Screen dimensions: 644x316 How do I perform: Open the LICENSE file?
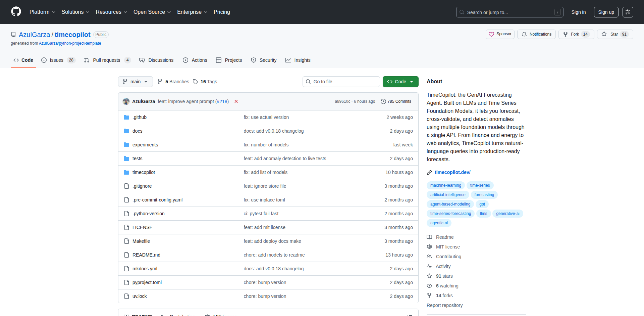coord(142,227)
